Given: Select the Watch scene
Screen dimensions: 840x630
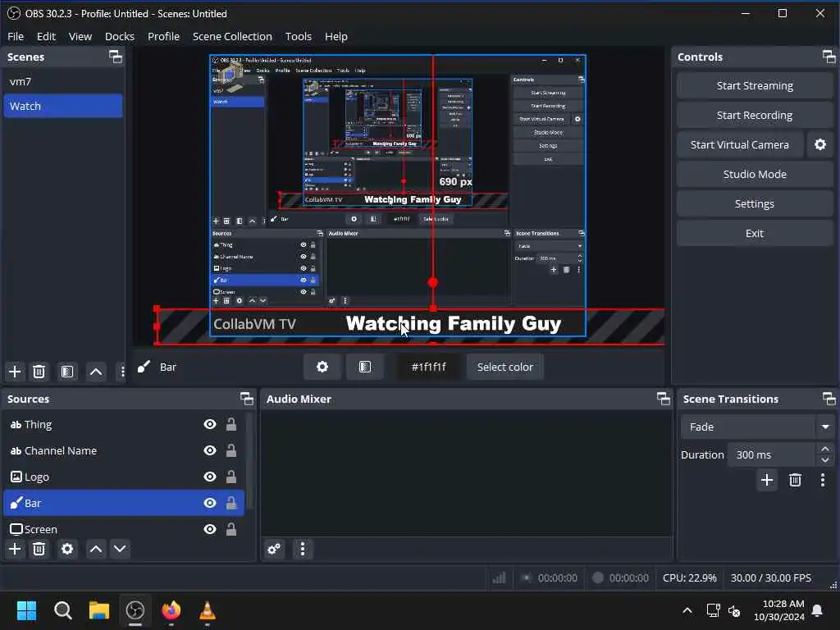Looking at the screenshot, I should click(x=63, y=106).
